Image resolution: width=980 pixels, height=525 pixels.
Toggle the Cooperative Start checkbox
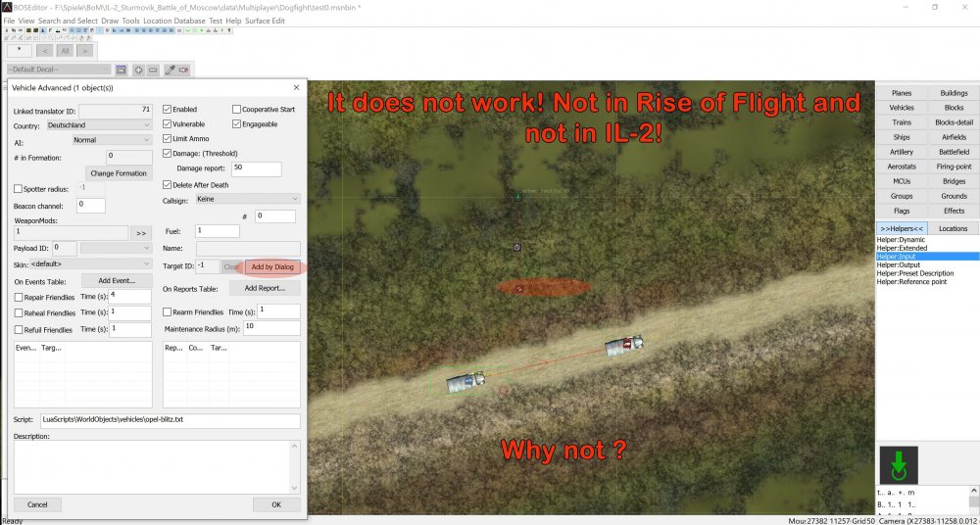click(x=236, y=110)
